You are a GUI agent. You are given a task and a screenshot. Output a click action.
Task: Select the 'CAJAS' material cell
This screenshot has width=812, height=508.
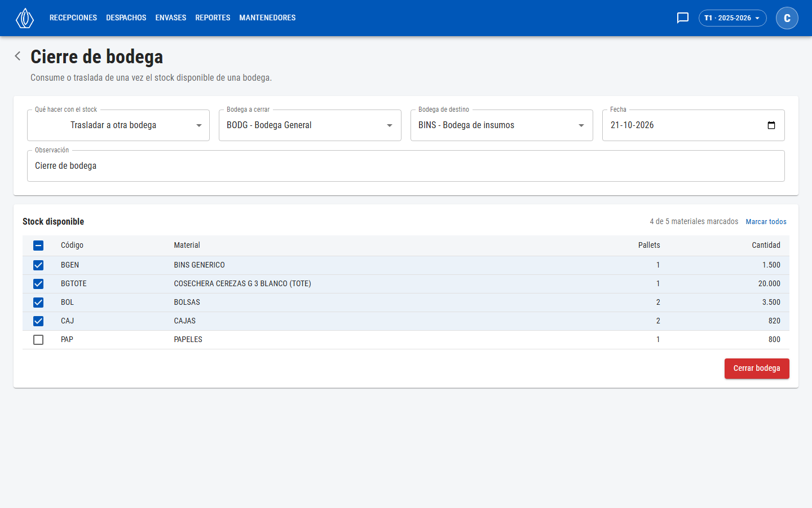(185, 321)
